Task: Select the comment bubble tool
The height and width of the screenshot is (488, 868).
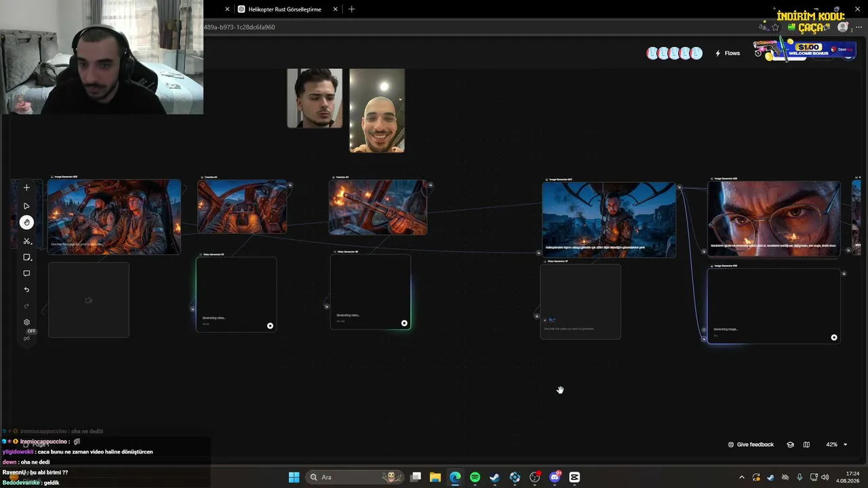Action: click(x=26, y=274)
